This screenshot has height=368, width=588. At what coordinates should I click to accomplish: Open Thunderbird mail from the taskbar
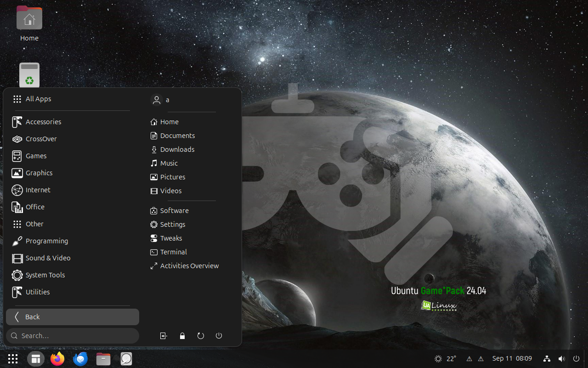[80, 359]
